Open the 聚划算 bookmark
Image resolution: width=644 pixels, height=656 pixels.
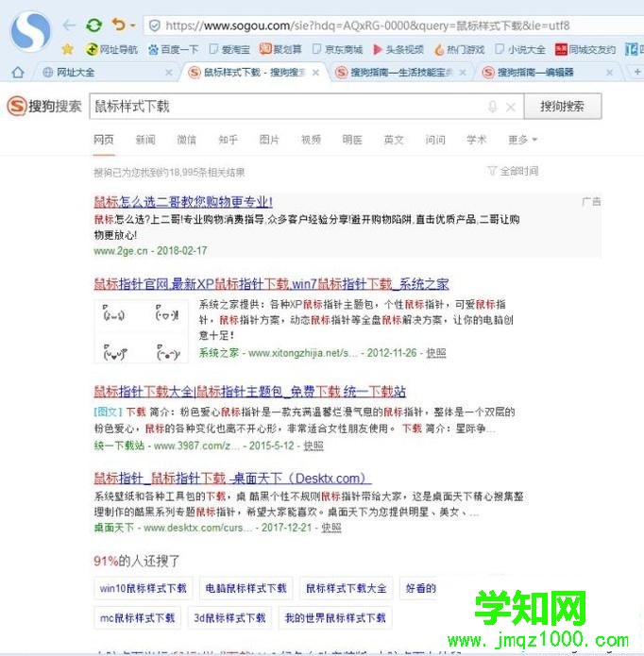click(280, 49)
